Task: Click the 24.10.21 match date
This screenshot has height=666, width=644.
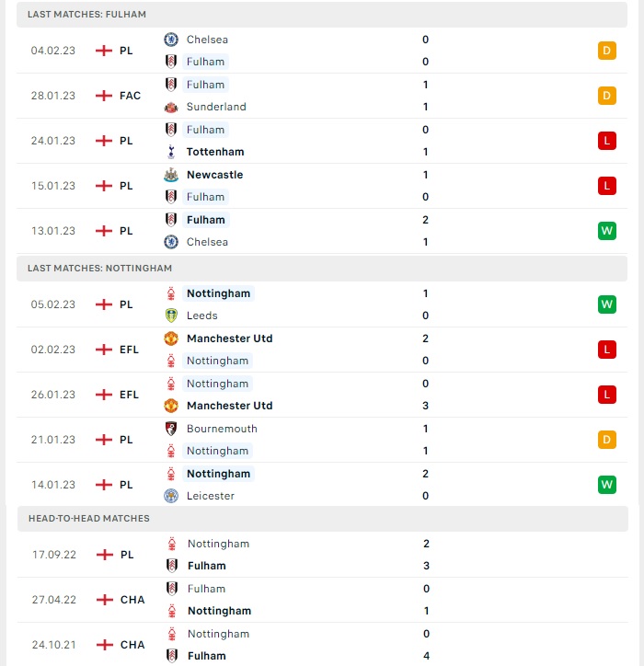Action: pos(54,645)
